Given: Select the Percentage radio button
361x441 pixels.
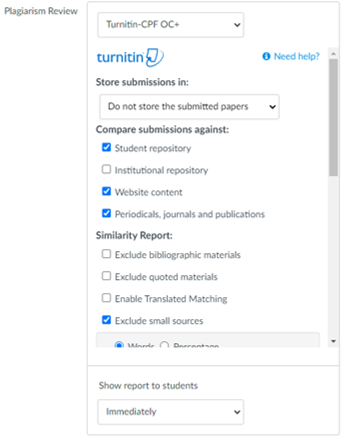Looking at the screenshot, I should click(164, 345).
